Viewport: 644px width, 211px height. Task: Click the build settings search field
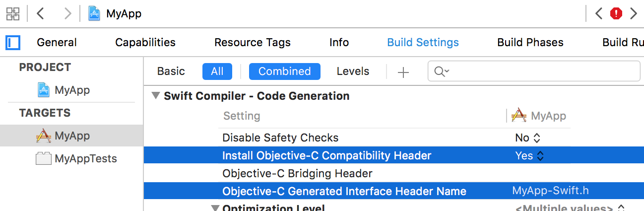(x=534, y=71)
